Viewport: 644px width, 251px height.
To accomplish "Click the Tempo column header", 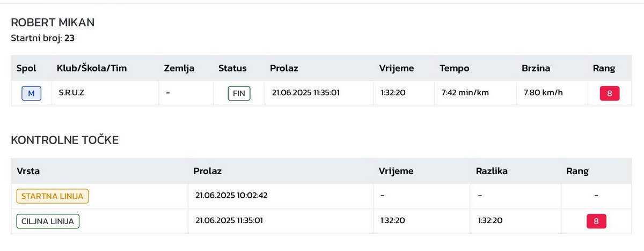I will tap(454, 68).
